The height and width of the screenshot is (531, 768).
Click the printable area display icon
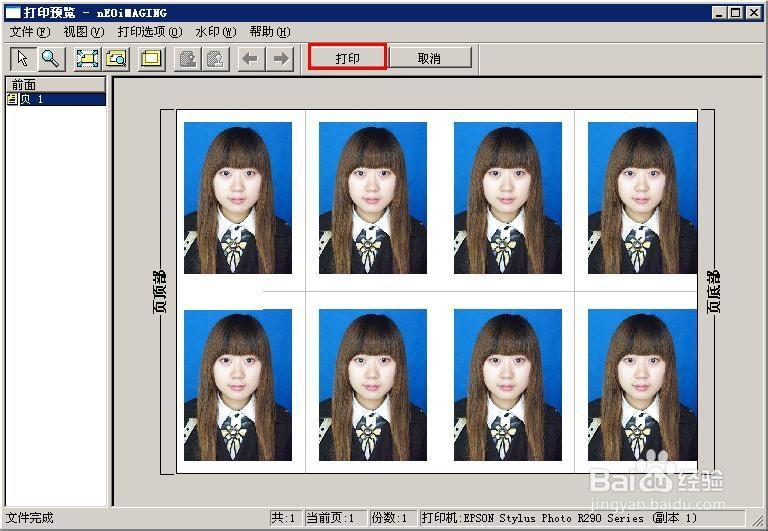(x=151, y=59)
